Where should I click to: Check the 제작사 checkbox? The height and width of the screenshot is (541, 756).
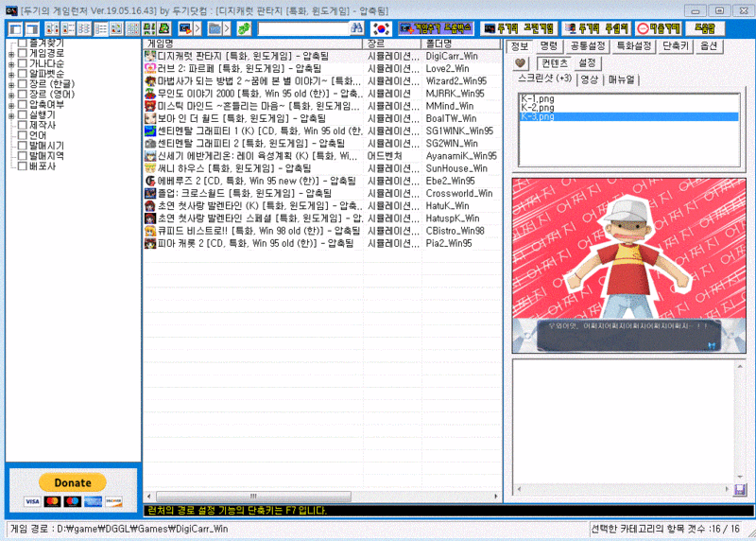point(22,125)
